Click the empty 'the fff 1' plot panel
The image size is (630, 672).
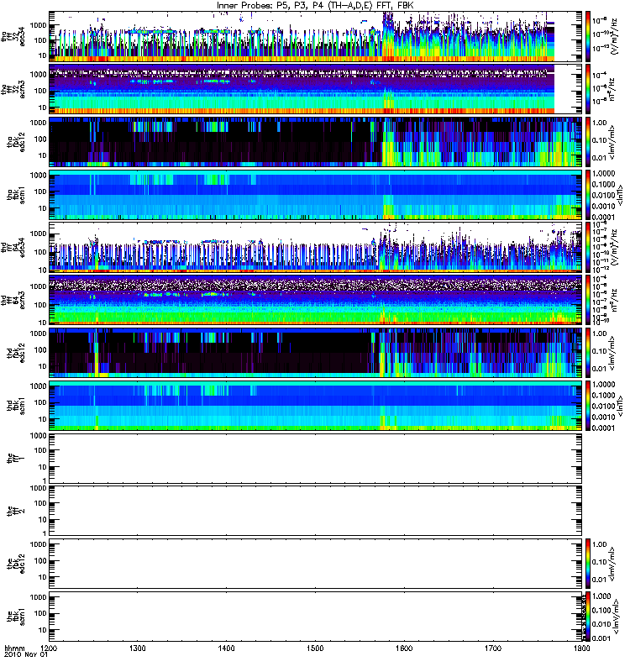(x=315, y=458)
